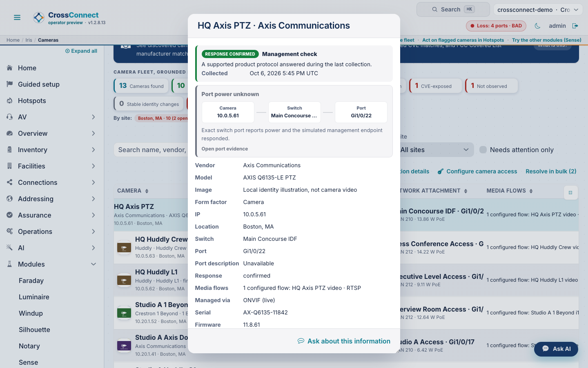Toggle dark mode moon icon
588x368 pixels.
(538, 26)
